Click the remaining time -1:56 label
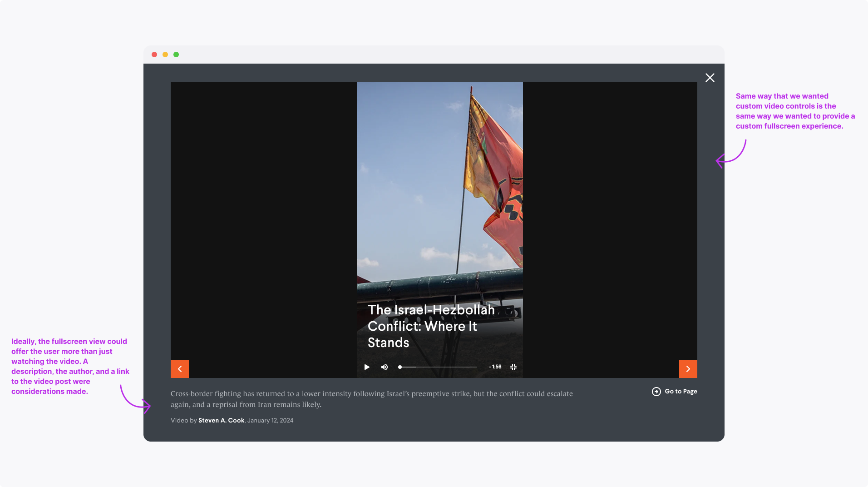Viewport: 868px width, 487px height. [495, 367]
